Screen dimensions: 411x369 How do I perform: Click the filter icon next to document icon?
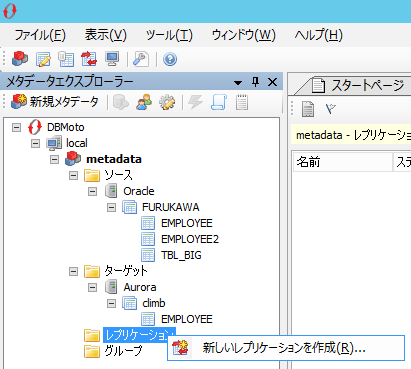point(331,109)
